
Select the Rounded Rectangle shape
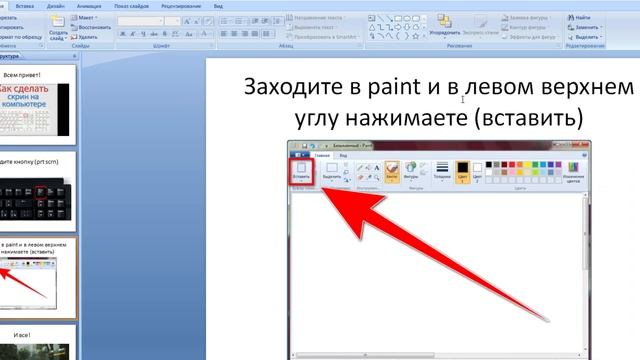[x=416, y=18]
